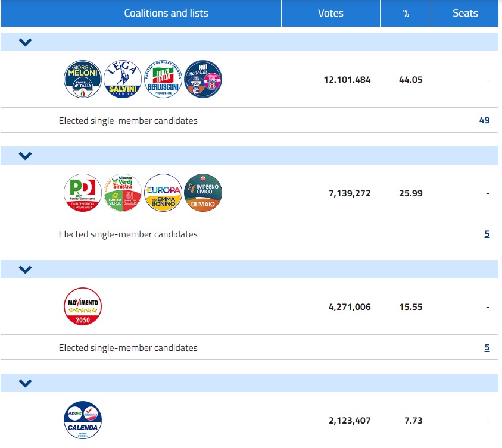
Task: Collapse the centre-left coalition section chevron
Action: pos(25,156)
